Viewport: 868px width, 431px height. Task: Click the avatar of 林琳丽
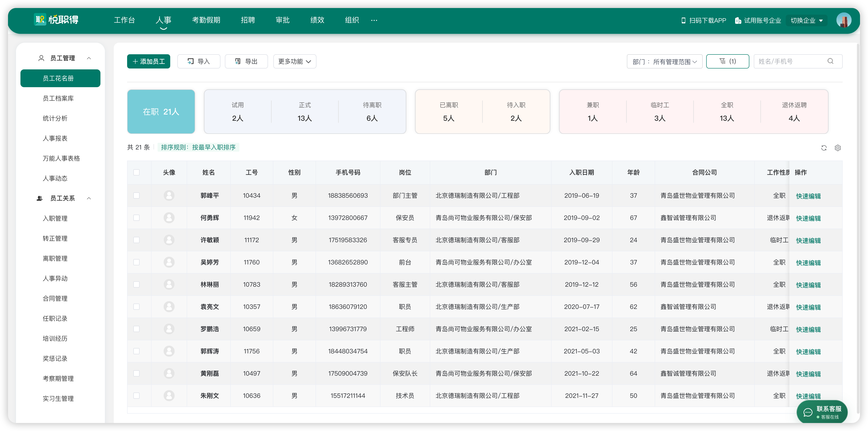click(x=169, y=284)
